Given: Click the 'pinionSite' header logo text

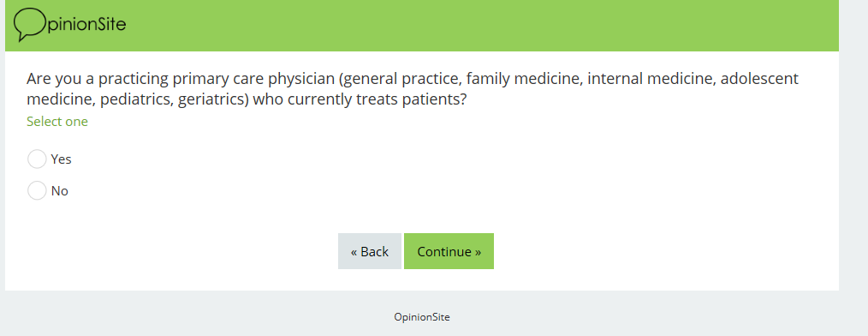Looking at the screenshot, I should [86, 24].
